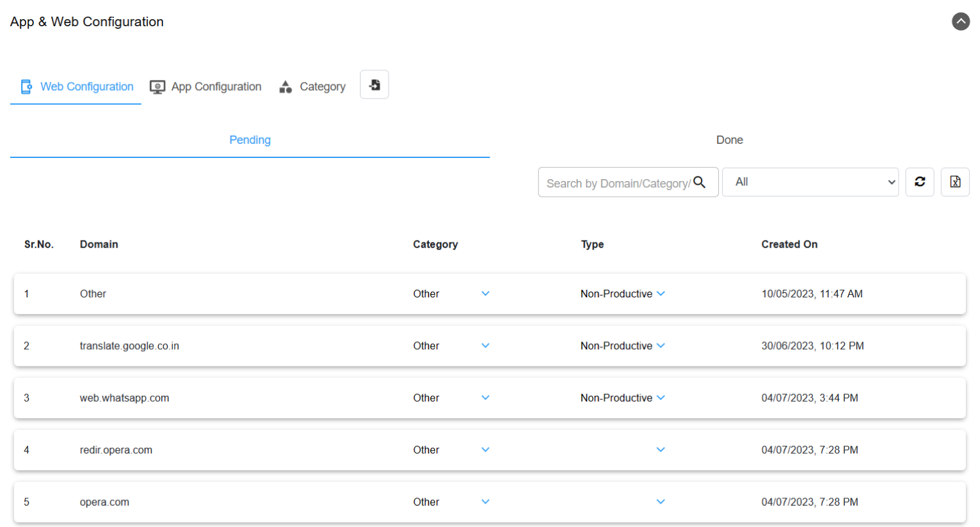This screenshot has width=980, height=527.
Task: Click the Category shapes icon
Action: (285, 87)
